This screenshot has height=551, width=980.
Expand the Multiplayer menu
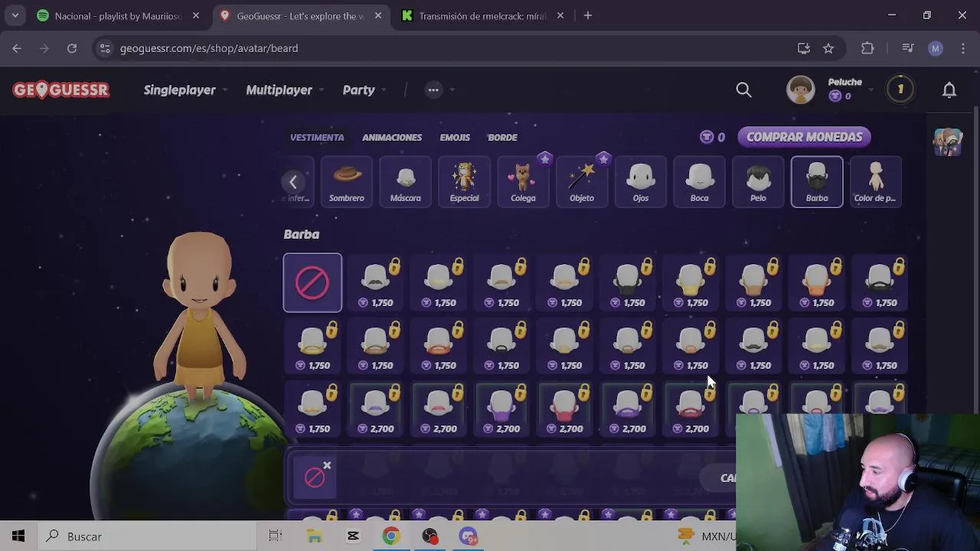pyautogui.click(x=285, y=90)
